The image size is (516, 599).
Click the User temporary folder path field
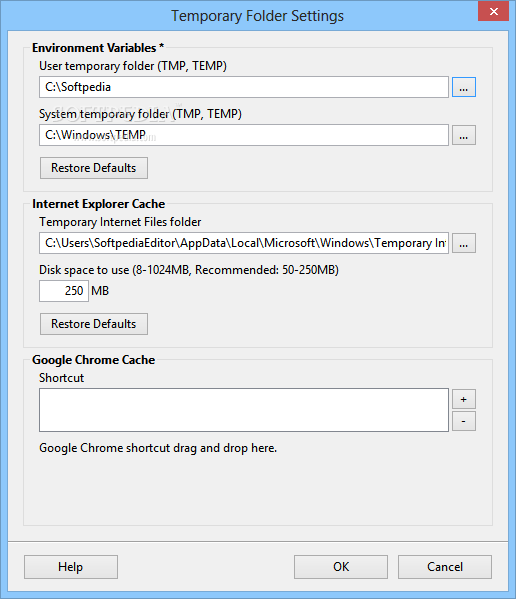point(244,87)
